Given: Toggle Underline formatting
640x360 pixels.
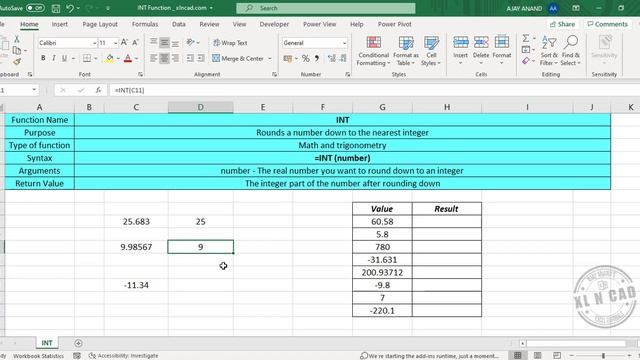Looking at the screenshot, I should [x=64, y=58].
